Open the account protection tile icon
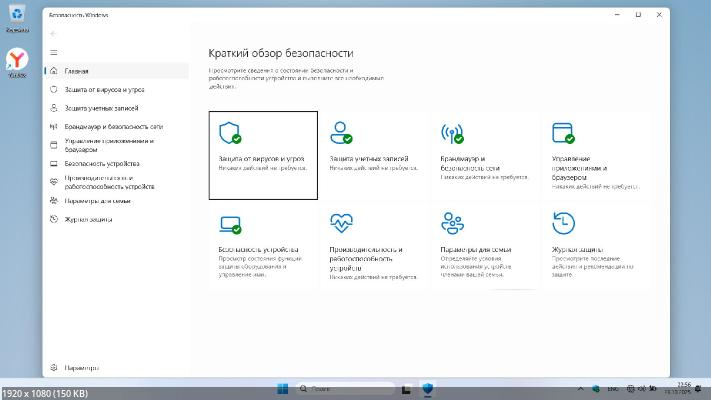 (342, 133)
